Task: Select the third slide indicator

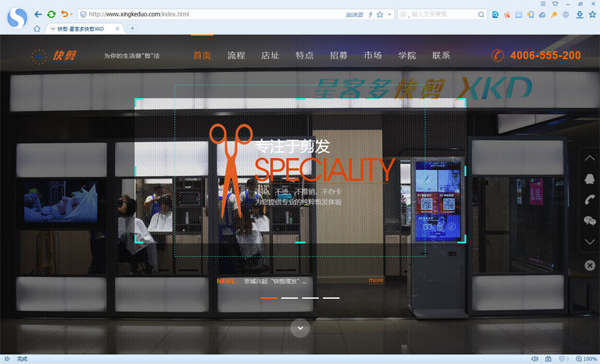Action: [310, 298]
